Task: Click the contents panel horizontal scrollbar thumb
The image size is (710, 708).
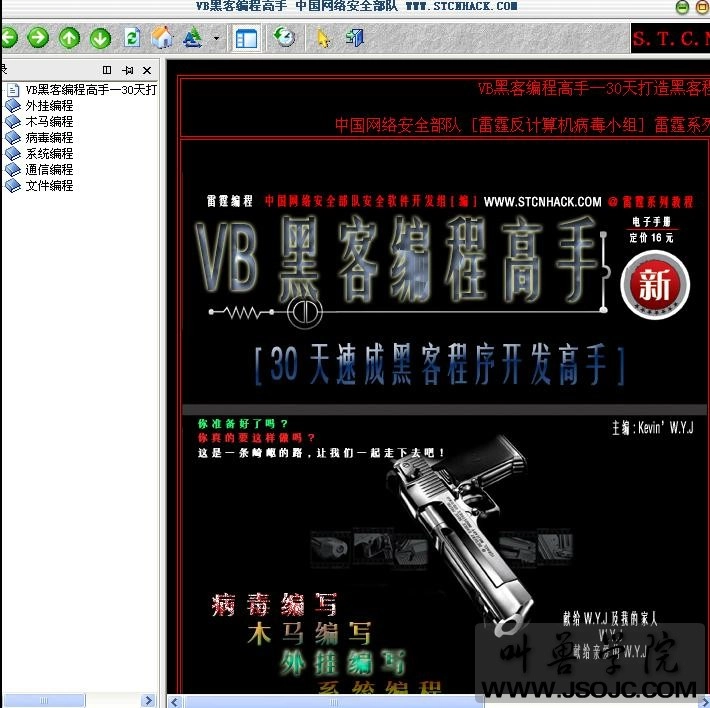Action: click(44, 700)
